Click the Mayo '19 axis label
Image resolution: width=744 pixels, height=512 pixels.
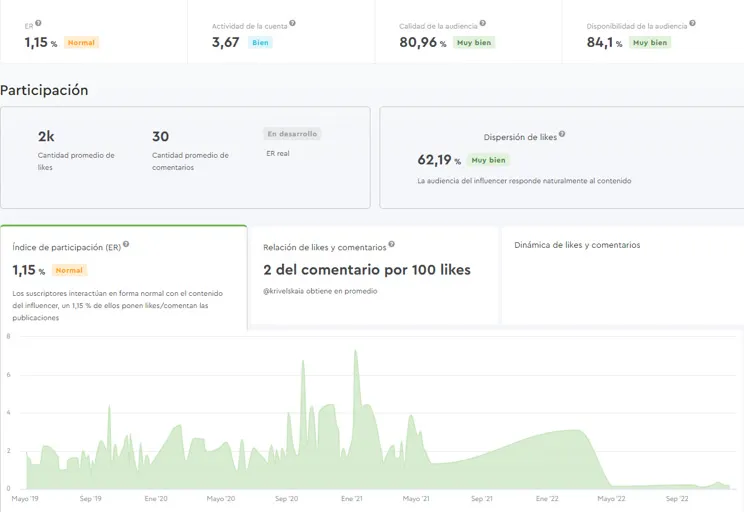pyautogui.click(x=25, y=499)
